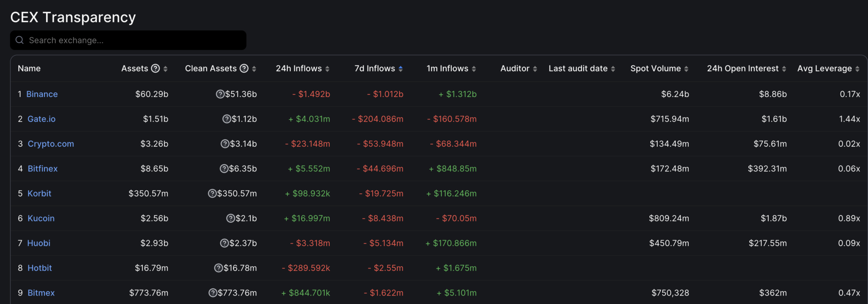Click the help icon beside Bitmex clean assets
Viewport: 868px width, 304px height.
[213, 293]
